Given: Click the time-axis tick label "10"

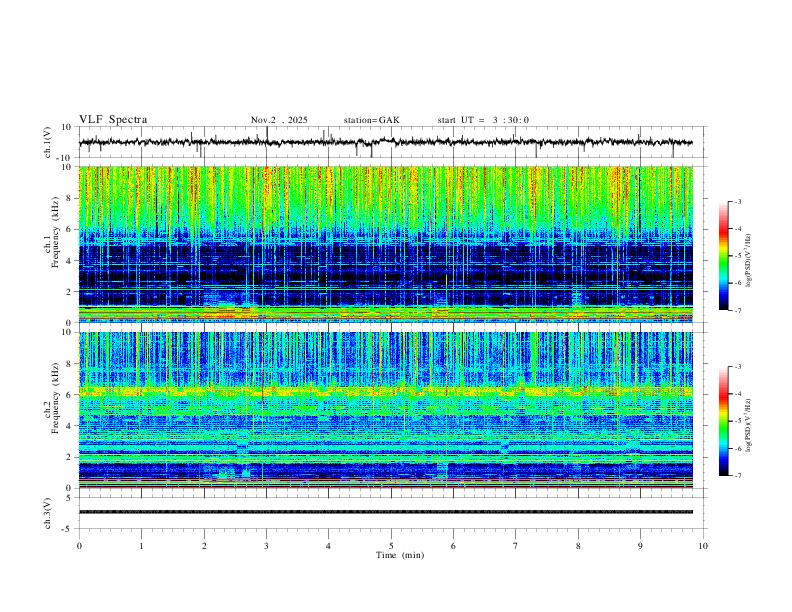Looking at the screenshot, I should pyautogui.click(x=703, y=546).
